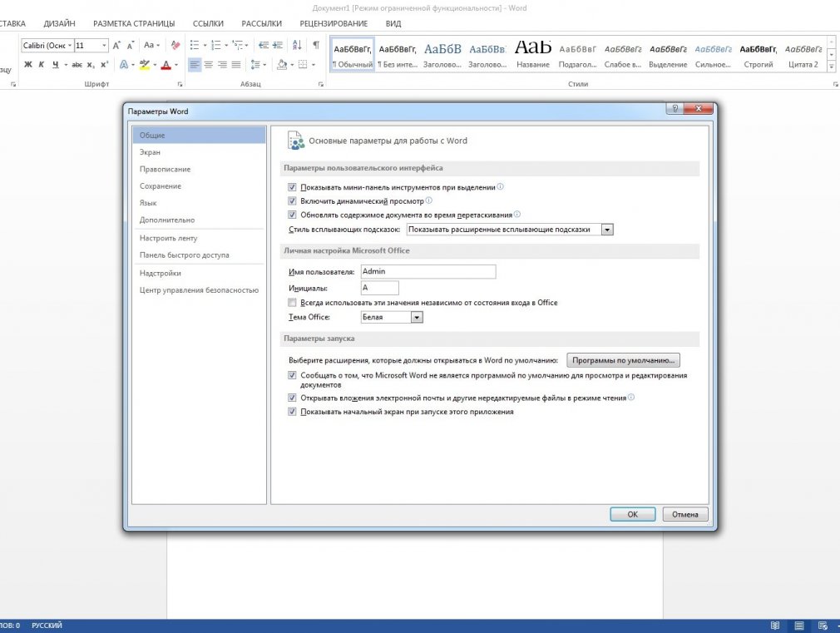Open the 'Тема Office' dropdown
This screenshot has height=633, width=840.
click(x=418, y=317)
